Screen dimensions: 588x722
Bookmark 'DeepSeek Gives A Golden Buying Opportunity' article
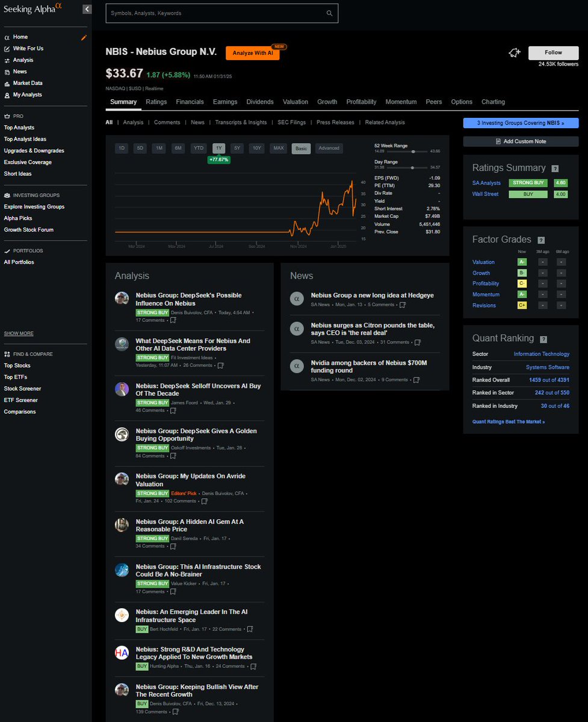[173, 455]
